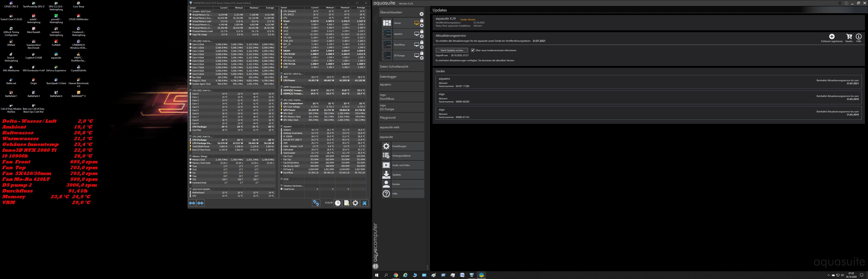Open Word from taskbar
The width and height of the screenshot is (868, 279).
[x=462, y=275]
